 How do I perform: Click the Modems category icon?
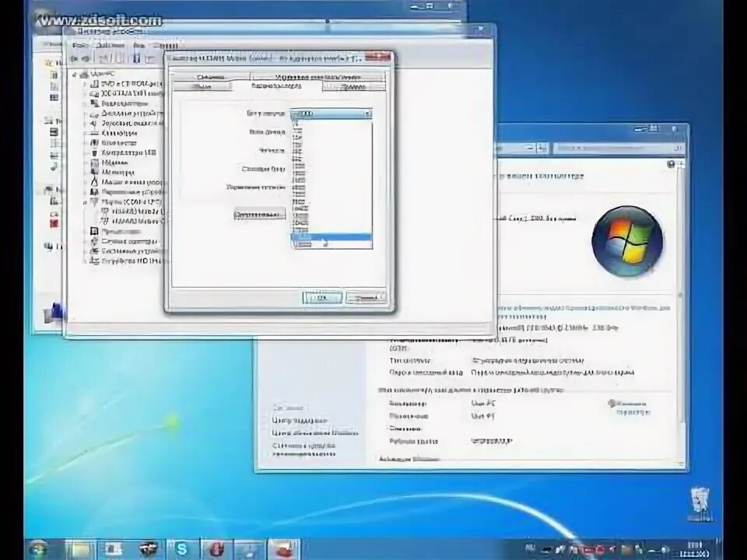coord(94,163)
